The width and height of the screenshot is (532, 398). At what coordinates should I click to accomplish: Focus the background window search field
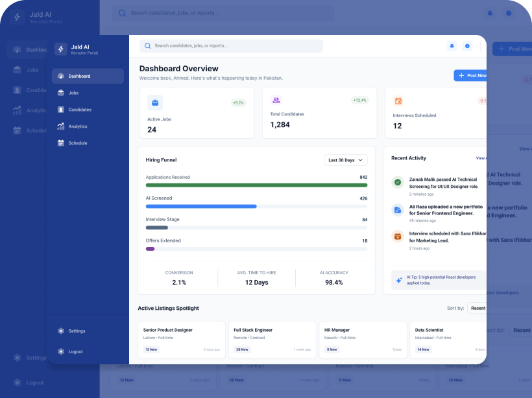tap(223, 13)
